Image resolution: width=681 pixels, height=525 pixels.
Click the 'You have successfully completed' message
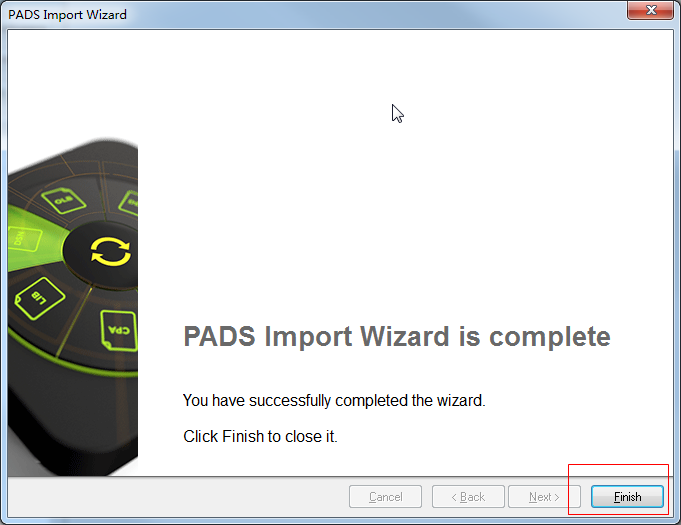(334, 400)
